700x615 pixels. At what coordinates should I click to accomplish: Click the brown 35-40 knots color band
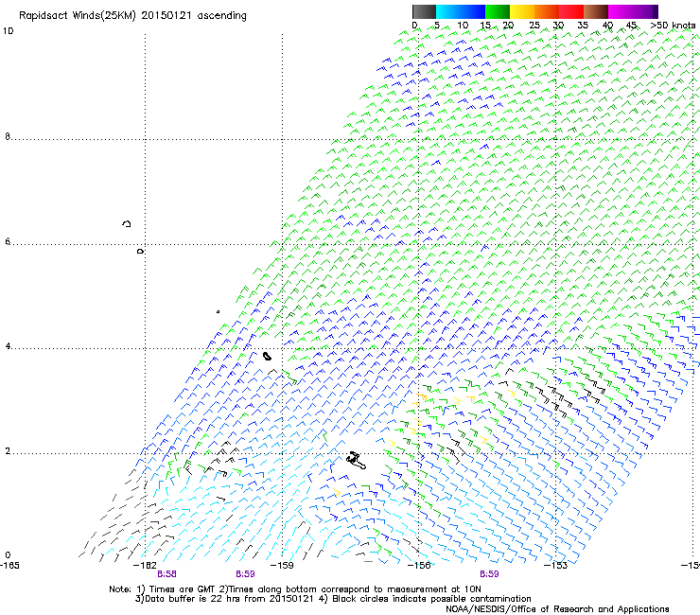coord(596,11)
